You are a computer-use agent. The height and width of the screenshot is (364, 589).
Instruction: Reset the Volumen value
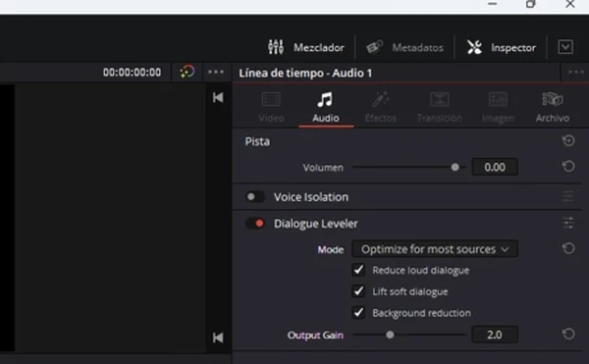pyautogui.click(x=568, y=166)
